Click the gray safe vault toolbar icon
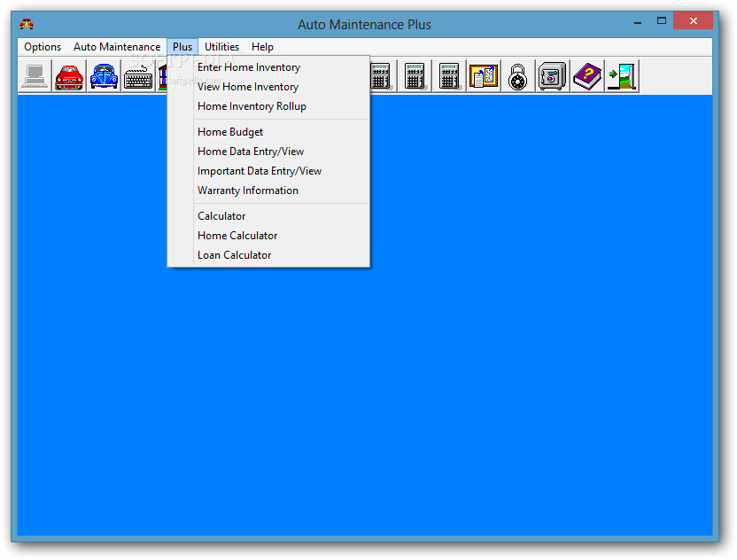This screenshot has width=737, height=560. pos(552,75)
